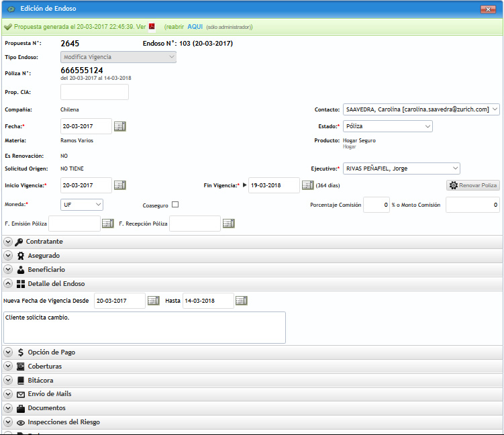Open calendar picker beside Fecha field
504x435 pixels.
[x=120, y=126]
